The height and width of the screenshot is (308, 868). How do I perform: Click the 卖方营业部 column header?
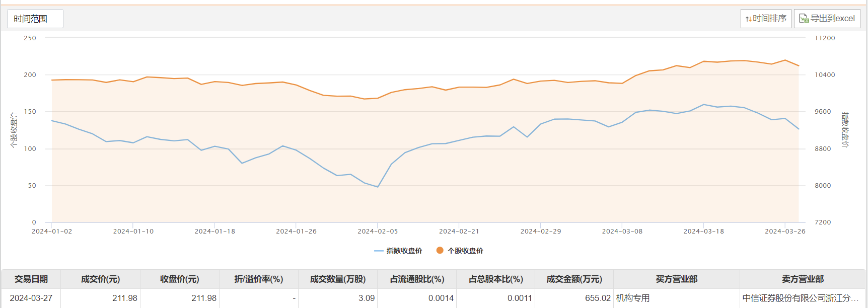point(803,279)
